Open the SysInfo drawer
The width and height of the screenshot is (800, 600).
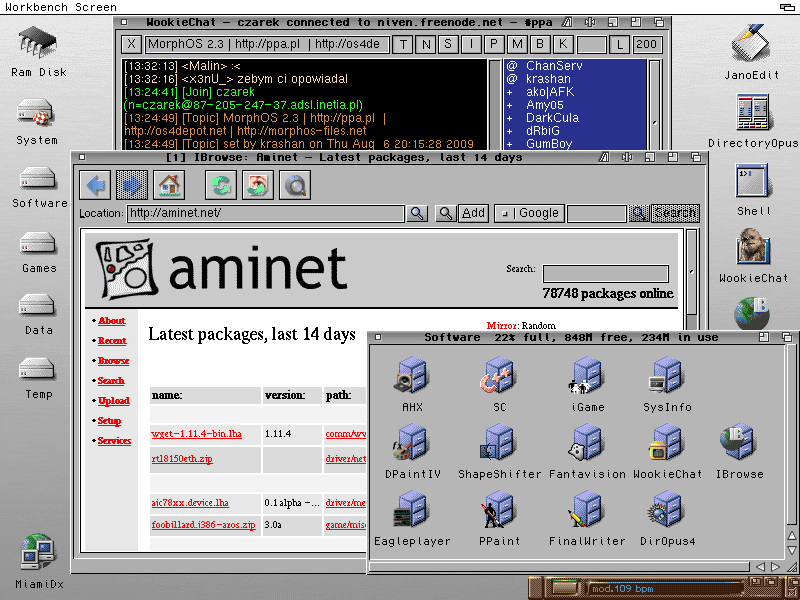(667, 376)
